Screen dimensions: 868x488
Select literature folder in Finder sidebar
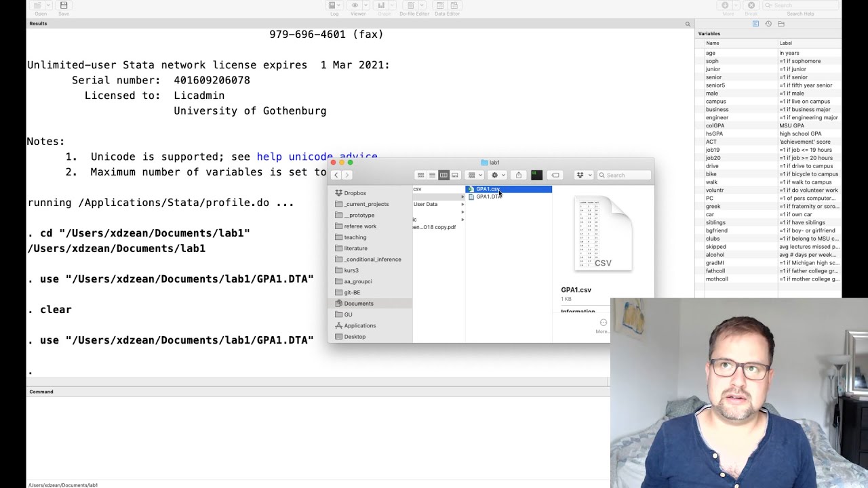(355, 248)
